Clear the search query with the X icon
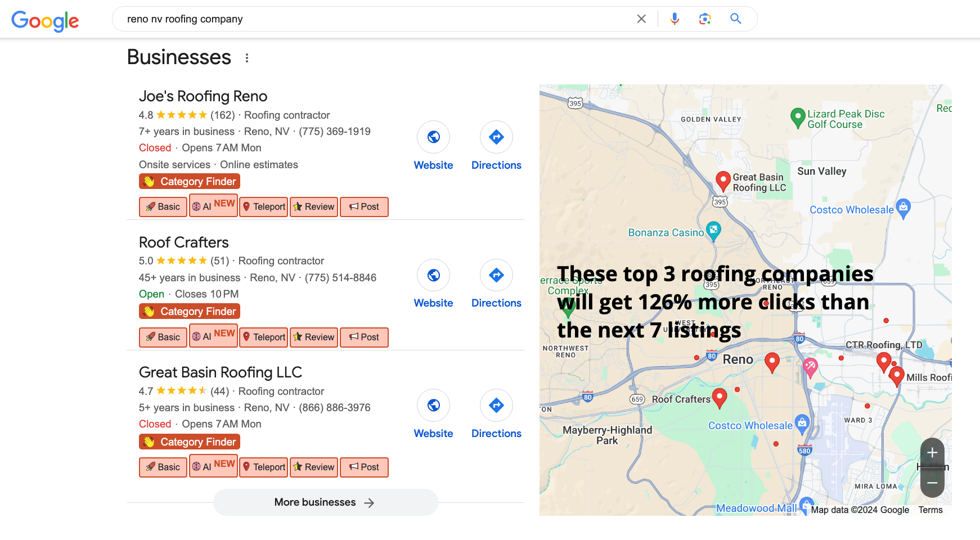The width and height of the screenshot is (980, 540). coord(641,19)
